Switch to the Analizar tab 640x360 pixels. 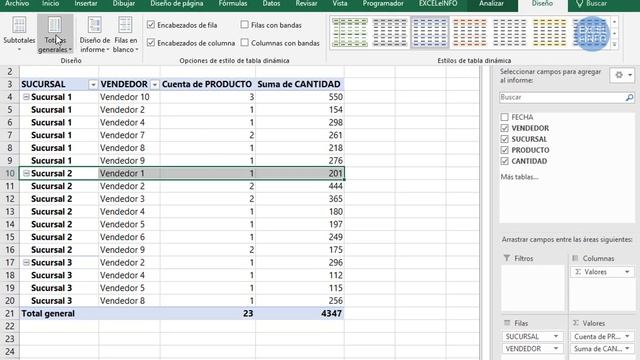pyautogui.click(x=491, y=4)
